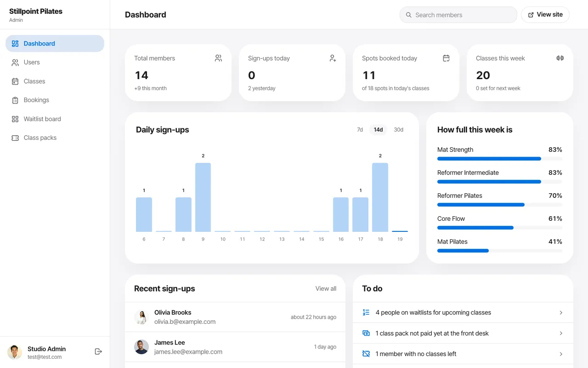This screenshot has height=368, width=588.
Task: Click the Studio Admin profile avatar
Action: [15, 352]
